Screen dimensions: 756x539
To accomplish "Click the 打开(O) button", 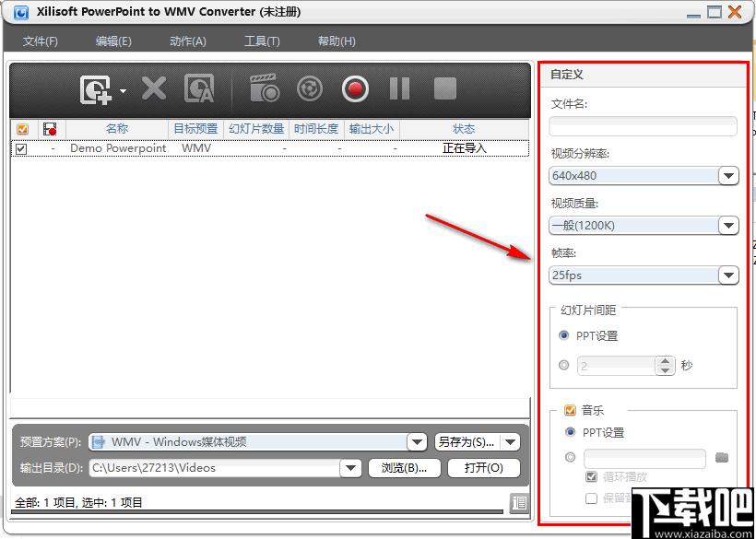I will click(x=484, y=468).
